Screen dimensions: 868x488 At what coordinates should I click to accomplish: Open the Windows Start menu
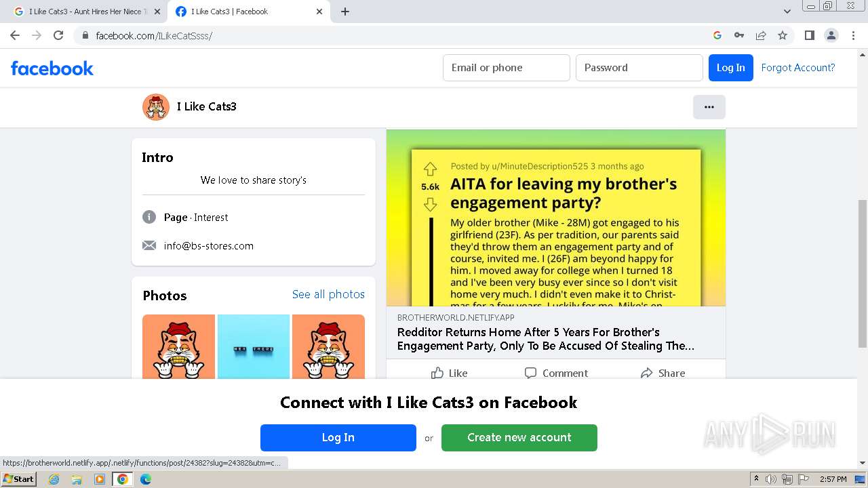(x=19, y=479)
